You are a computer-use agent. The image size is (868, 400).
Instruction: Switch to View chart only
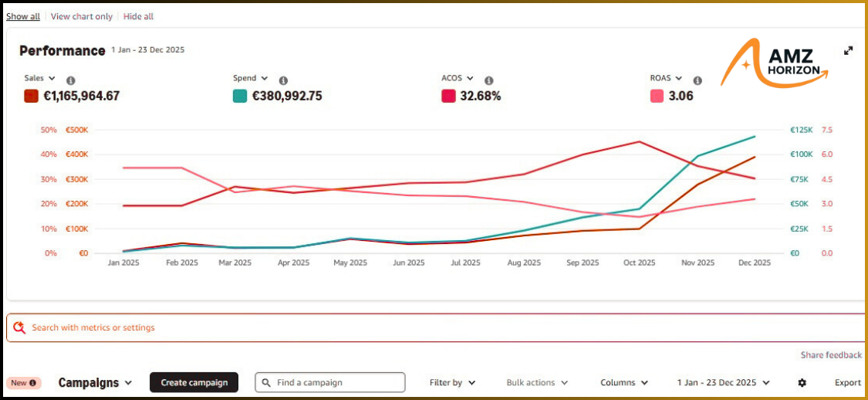[81, 16]
